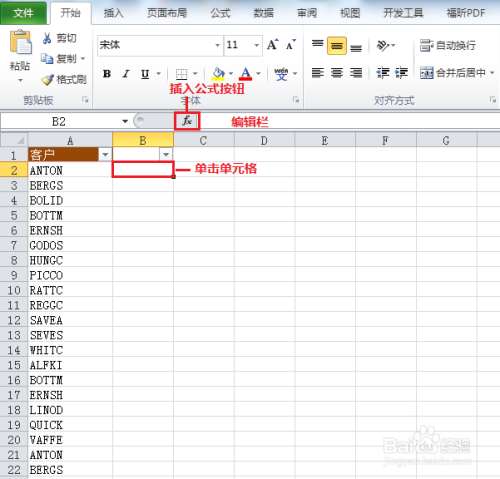This screenshot has height=479, width=500.
Task: Decrease font size with small A icon
Action: (x=290, y=45)
